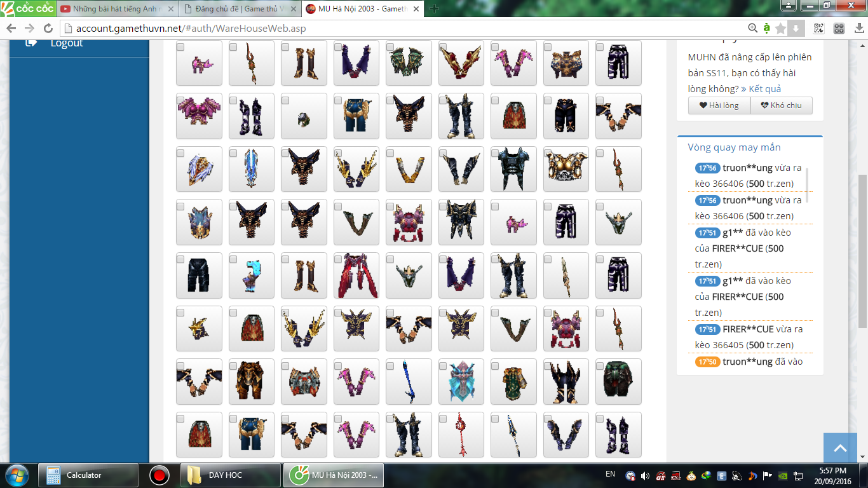Switch to the 'Đăng chủ đề | Game thủ' tab
This screenshot has height=488, width=868.
(x=240, y=9)
